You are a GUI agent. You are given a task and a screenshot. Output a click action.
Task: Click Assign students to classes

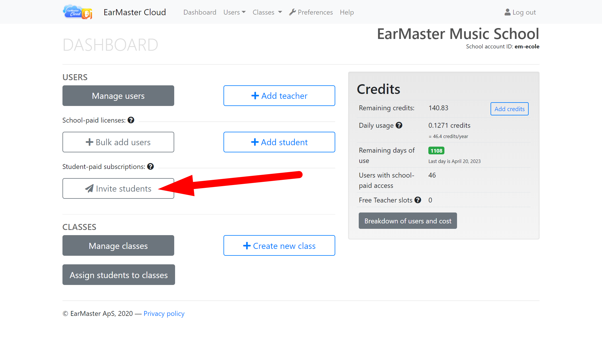click(119, 275)
